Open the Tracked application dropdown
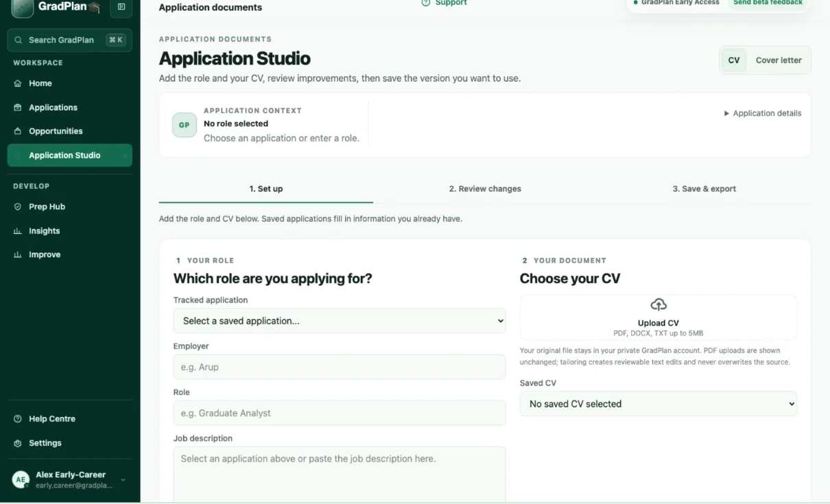 tap(340, 321)
